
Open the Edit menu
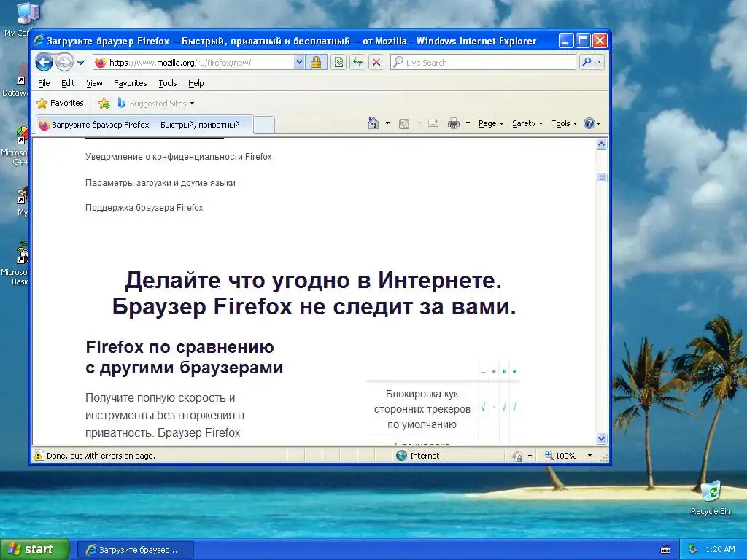click(68, 83)
